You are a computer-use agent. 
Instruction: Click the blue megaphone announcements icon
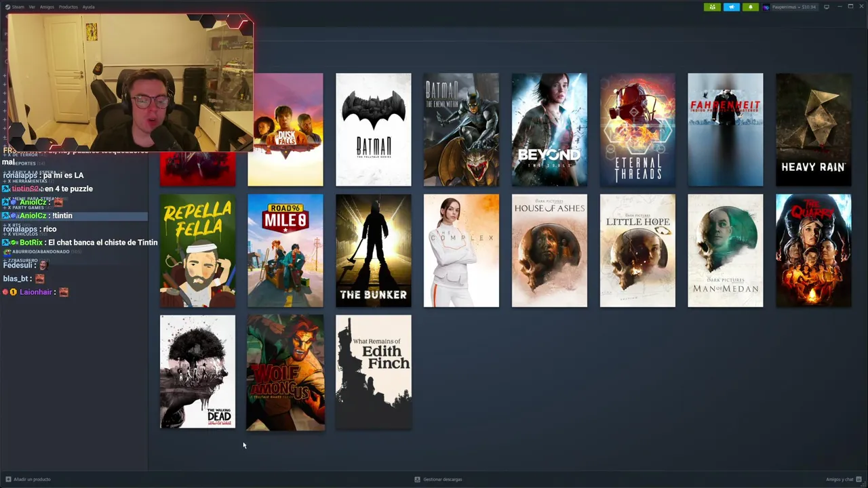(731, 7)
